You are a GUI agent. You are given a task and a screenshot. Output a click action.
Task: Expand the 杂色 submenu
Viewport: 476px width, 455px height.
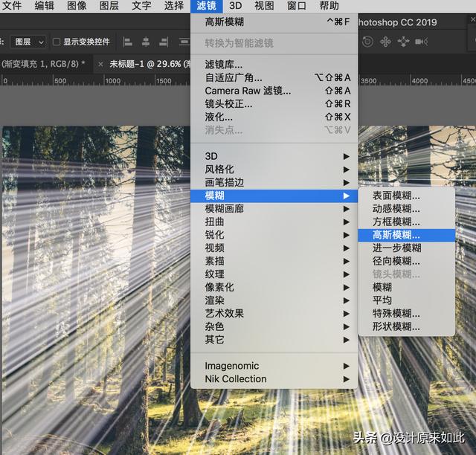click(274, 326)
